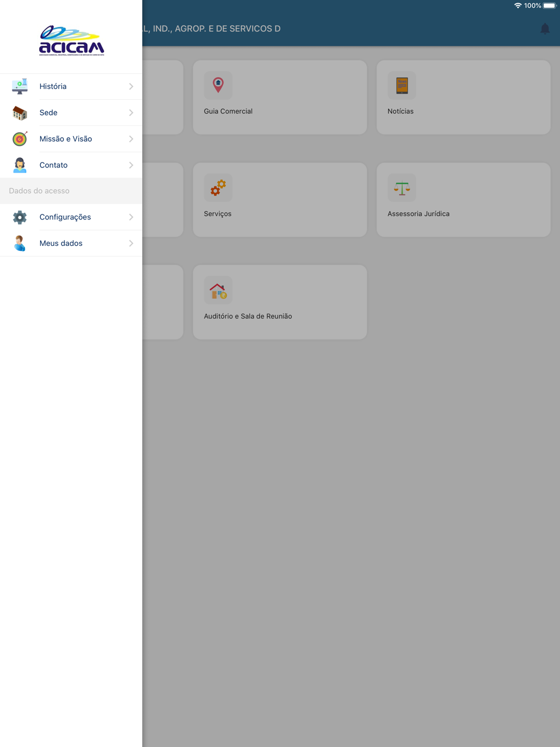560x747 pixels.
Task: Expand the Sede chevron arrow
Action: pyautogui.click(x=131, y=113)
